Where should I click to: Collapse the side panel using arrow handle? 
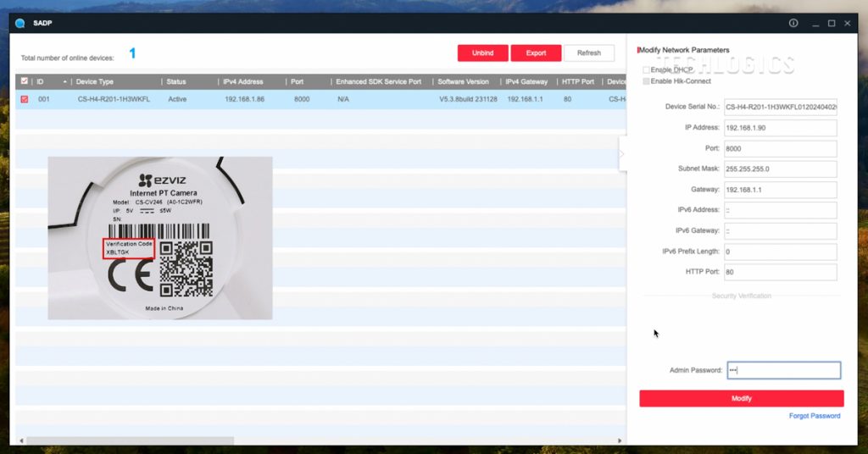point(621,154)
